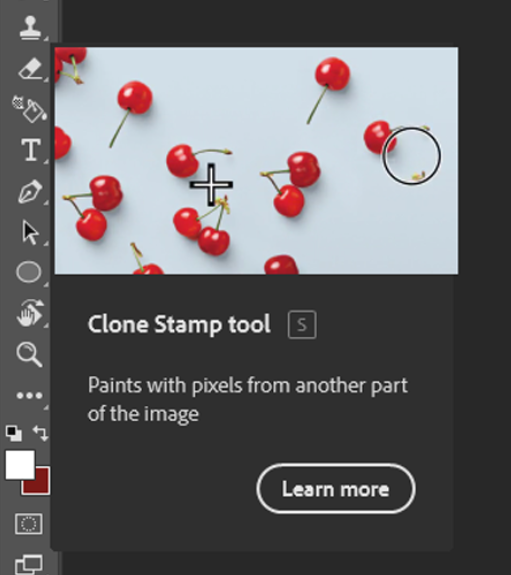Open the white foreground color swatch
The width and height of the screenshot is (511, 575).
(20, 465)
